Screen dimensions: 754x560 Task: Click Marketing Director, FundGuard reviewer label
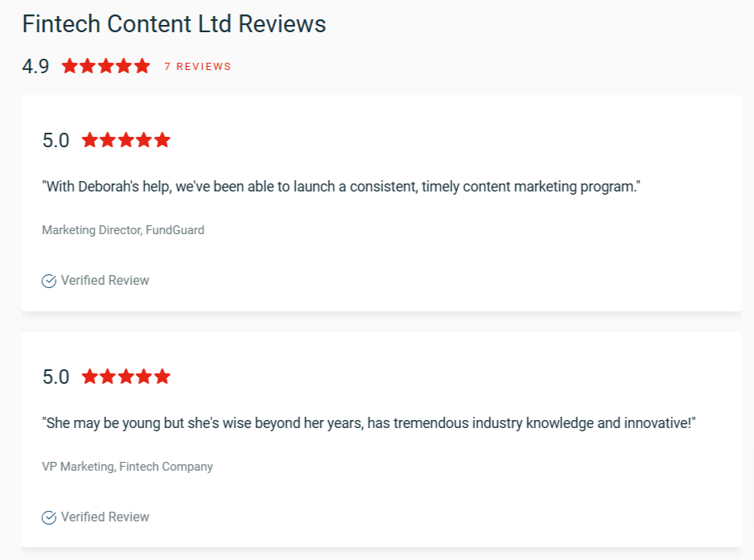(123, 230)
